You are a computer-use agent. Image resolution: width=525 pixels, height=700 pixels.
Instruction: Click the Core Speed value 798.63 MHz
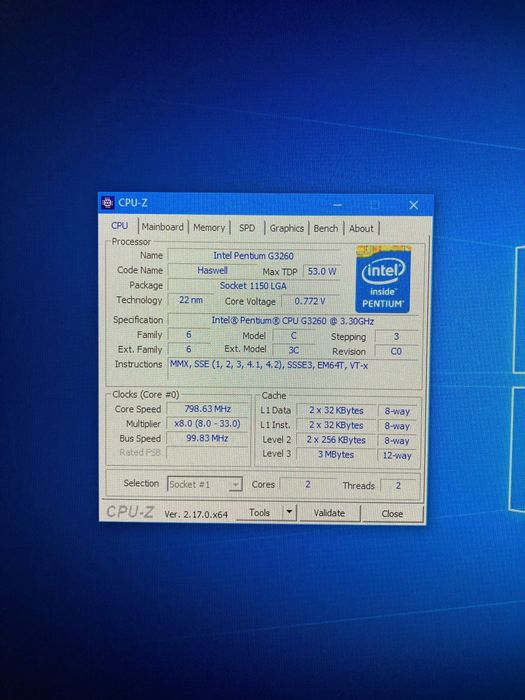coord(208,409)
